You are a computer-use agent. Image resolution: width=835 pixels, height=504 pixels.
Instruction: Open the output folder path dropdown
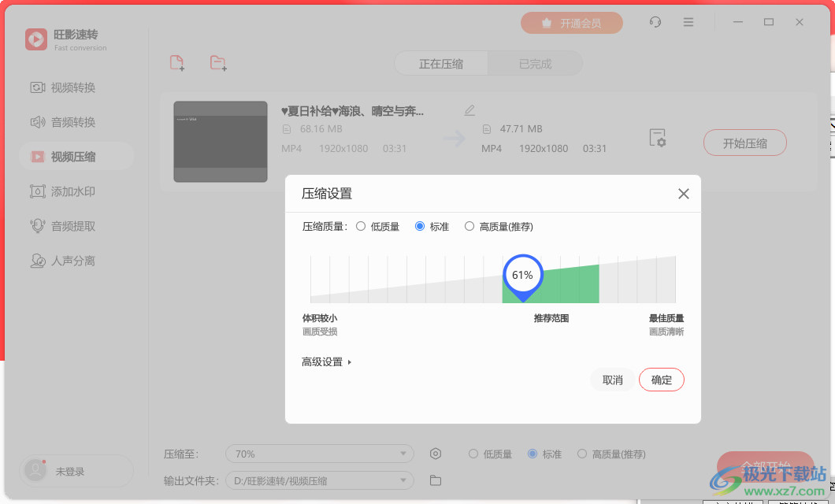[x=319, y=480]
